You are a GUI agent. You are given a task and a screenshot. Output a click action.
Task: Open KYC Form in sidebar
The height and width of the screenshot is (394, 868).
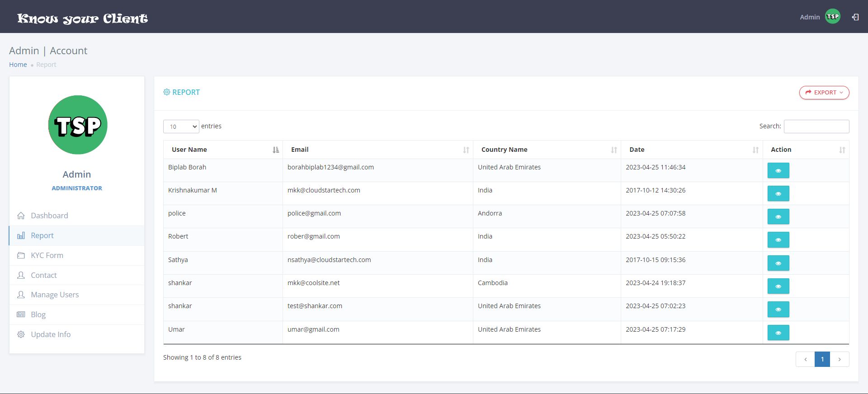click(47, 255)
